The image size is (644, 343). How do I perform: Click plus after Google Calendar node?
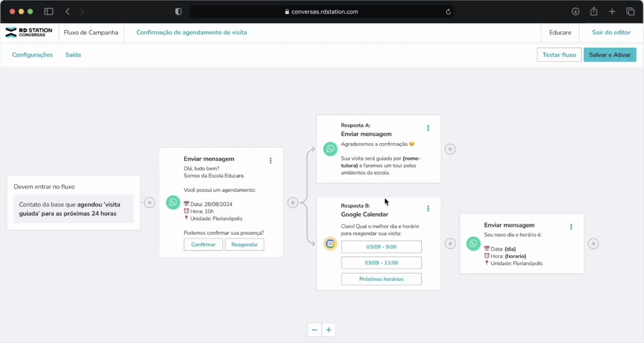click(450, 244)
